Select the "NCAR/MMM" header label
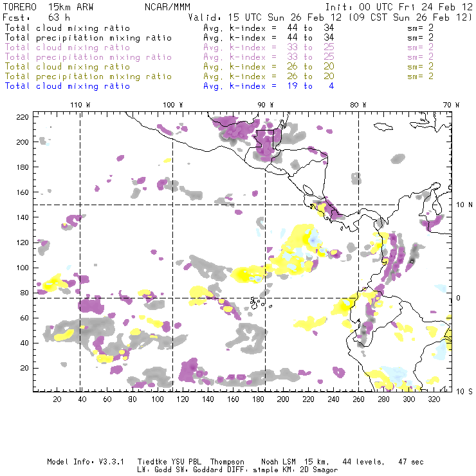This screenshot has width=476, height=476. pos(167,7)
